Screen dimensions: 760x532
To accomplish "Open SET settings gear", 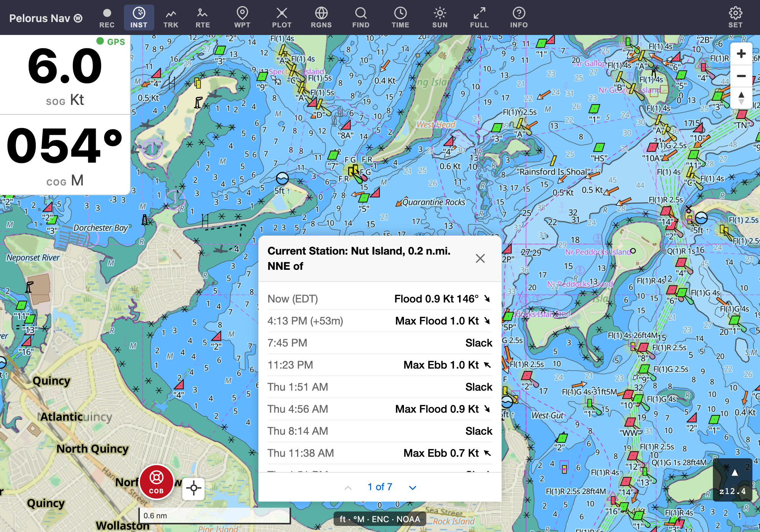I will click(735, 18).
